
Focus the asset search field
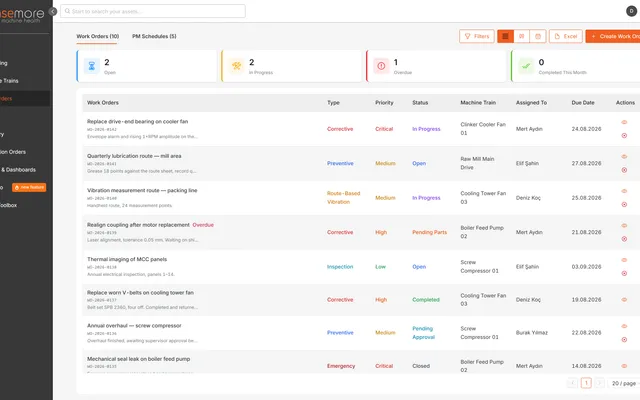pos(153,11)
